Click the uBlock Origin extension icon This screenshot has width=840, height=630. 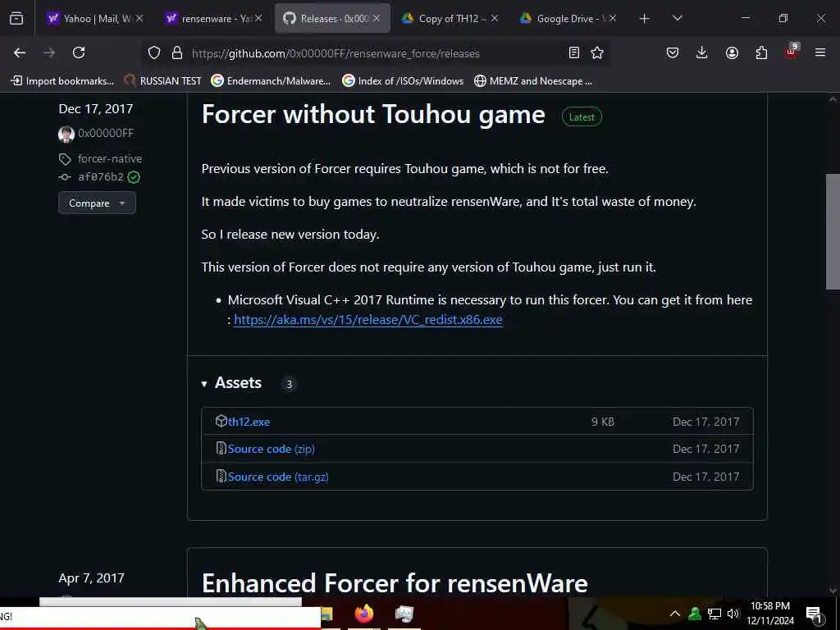click(x=792, y=52)
